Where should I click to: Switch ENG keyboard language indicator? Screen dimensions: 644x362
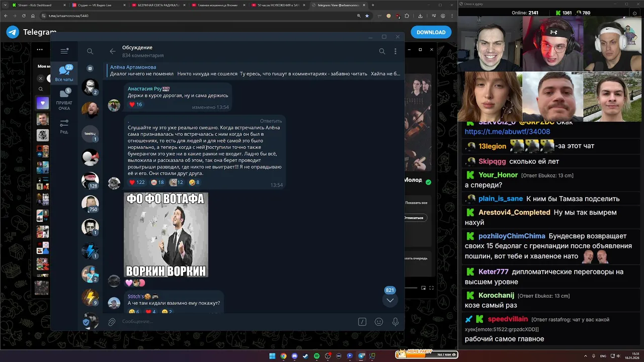603,356
